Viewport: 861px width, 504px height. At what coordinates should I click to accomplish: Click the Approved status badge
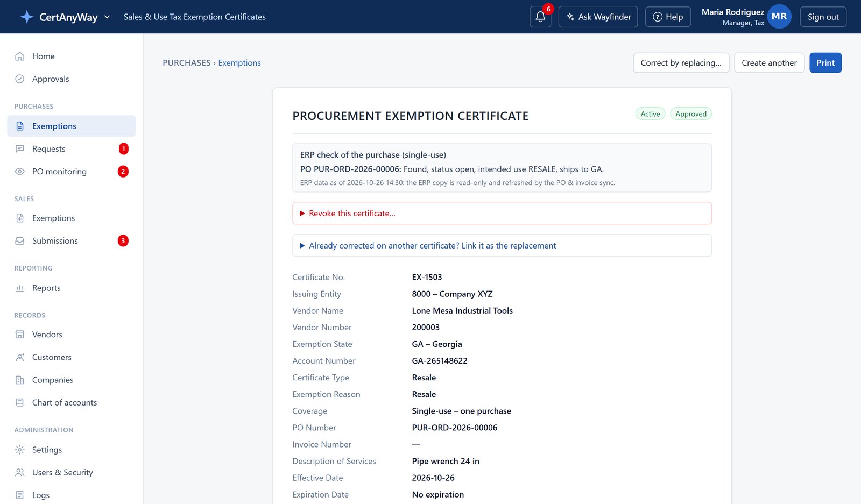coord(691,114)
